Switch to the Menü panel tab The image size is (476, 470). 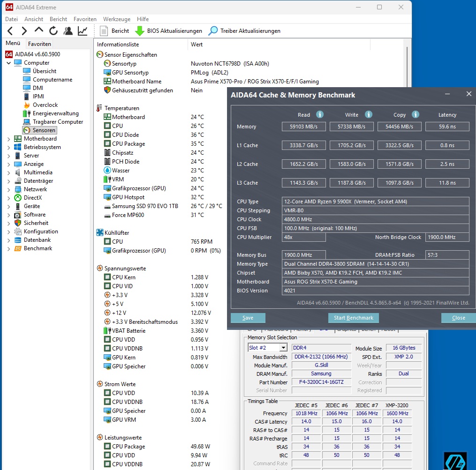pos(13,43)
